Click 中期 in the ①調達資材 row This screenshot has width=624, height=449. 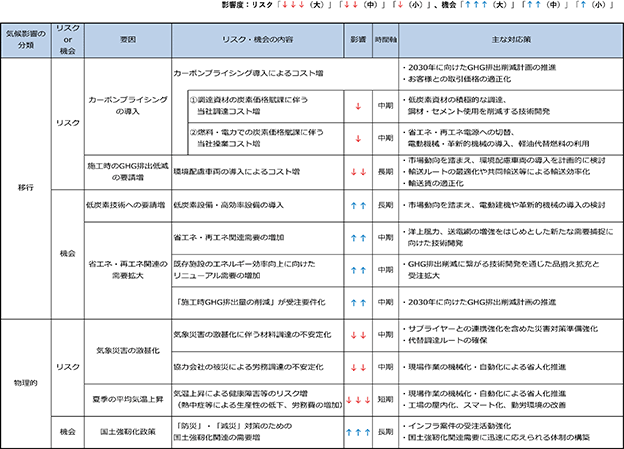(386, 106)
